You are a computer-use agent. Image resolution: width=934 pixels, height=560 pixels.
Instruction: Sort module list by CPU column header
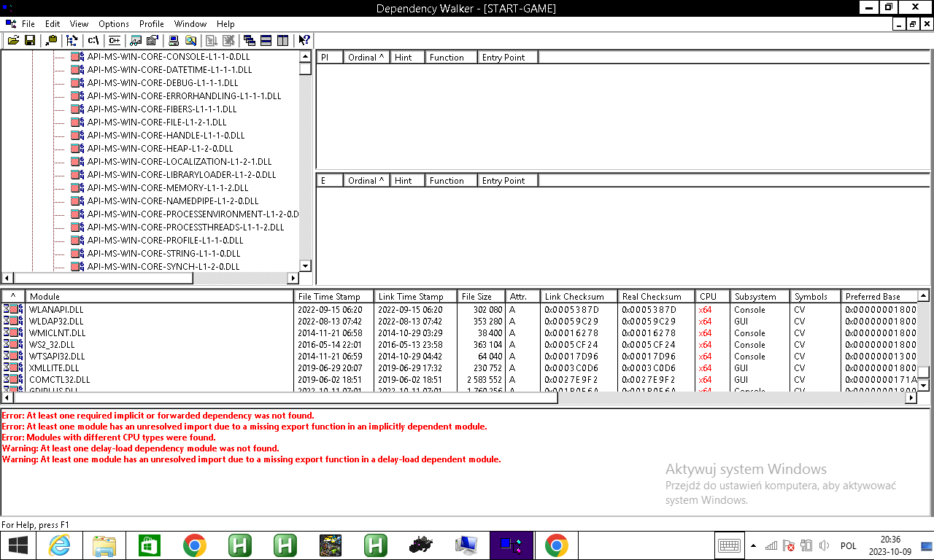point(713,296)
